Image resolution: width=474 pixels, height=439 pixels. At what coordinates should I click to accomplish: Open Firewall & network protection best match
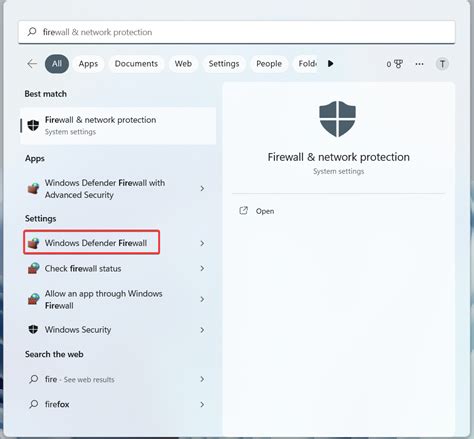point(118,126)
